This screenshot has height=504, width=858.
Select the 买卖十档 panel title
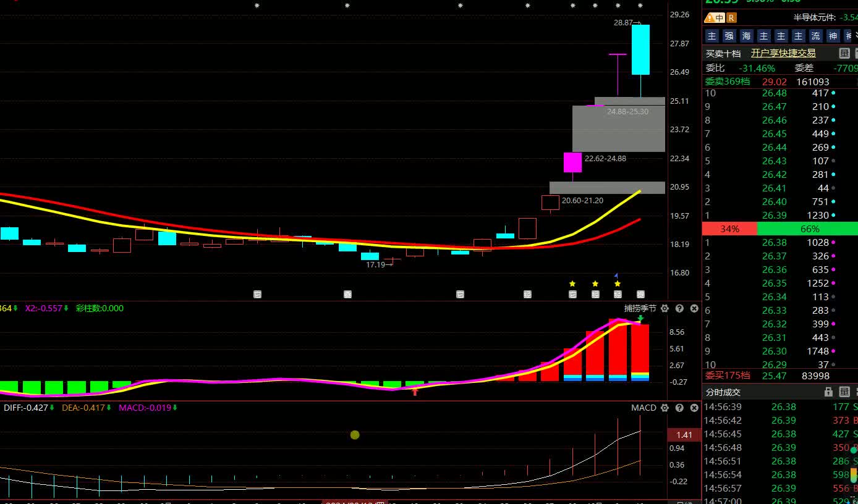tap(723, 54)
